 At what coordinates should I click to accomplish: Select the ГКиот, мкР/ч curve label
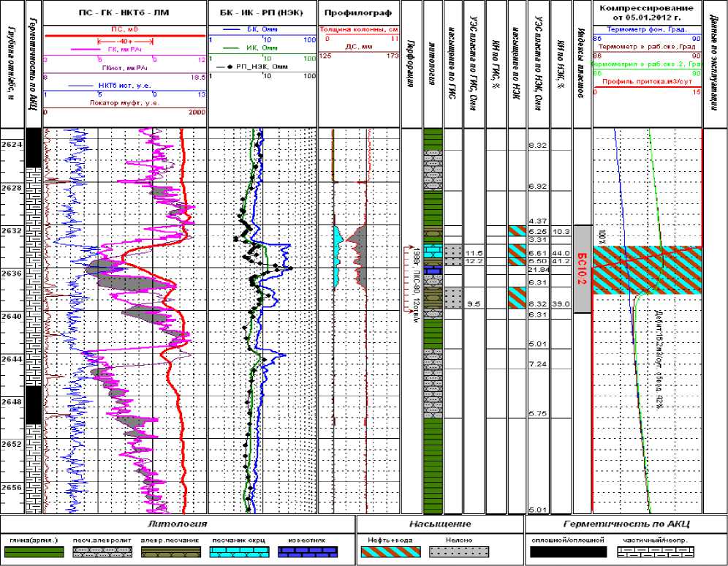point(124,68)
